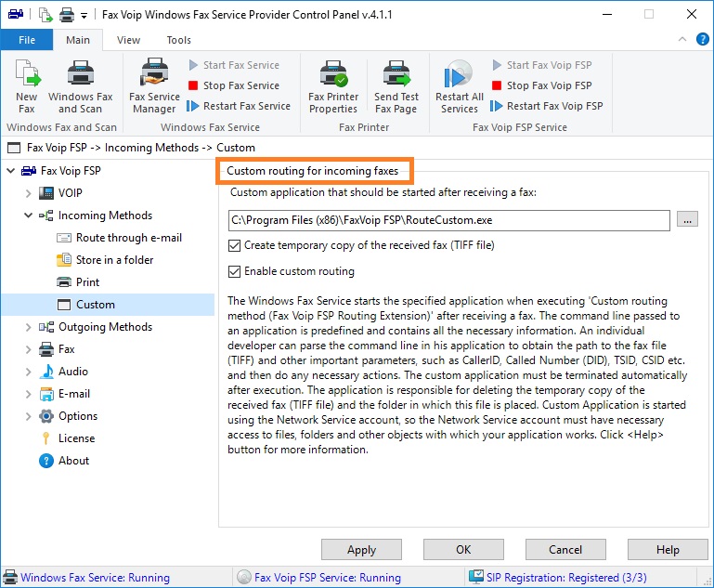This screenshot has height=588, width=714.
Task: Open the License page
Action: 68,438
